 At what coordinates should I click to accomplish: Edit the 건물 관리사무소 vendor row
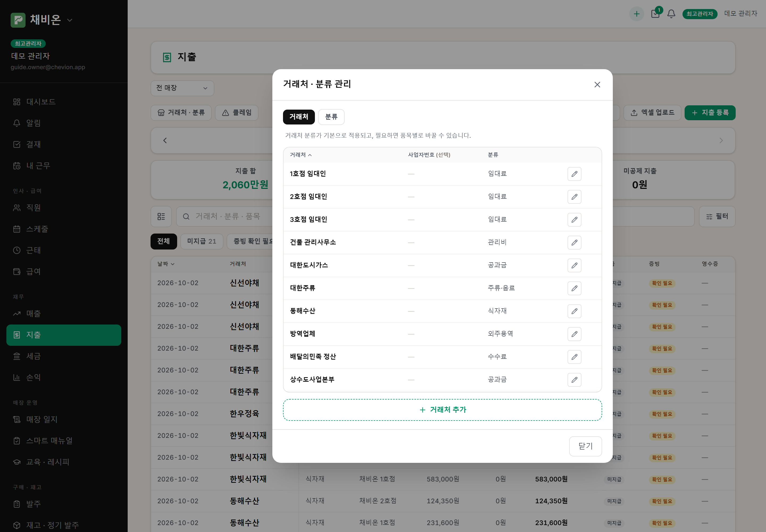[x=574, y=242]
